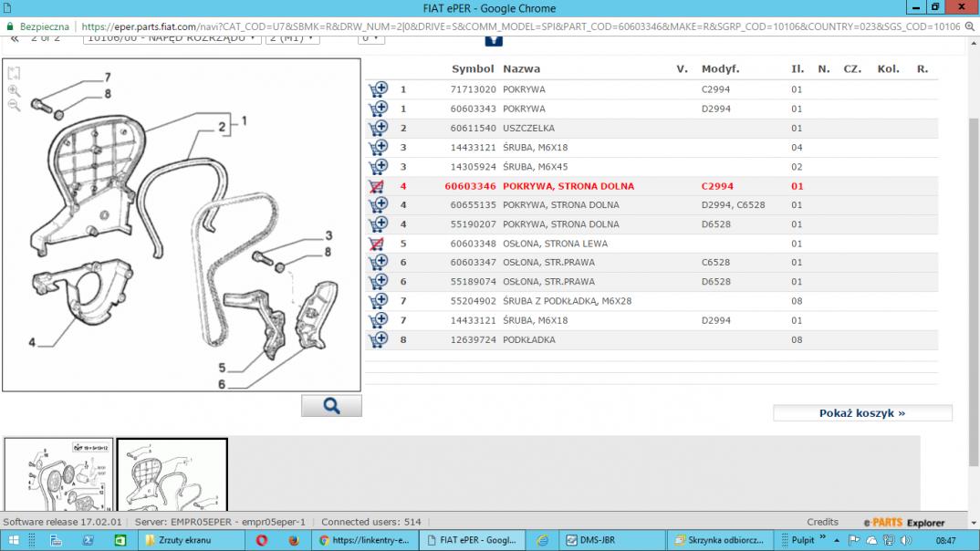
Task: Launch Opera from the taskbar
Action: [261, 540]
